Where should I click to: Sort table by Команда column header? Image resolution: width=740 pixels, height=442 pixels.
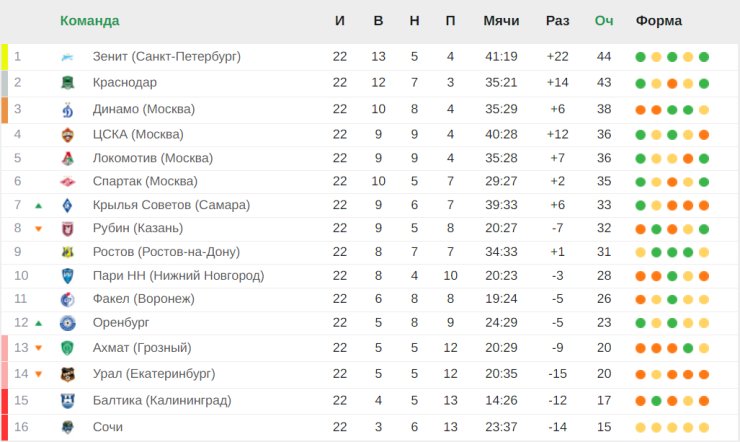tap(89, 21)
